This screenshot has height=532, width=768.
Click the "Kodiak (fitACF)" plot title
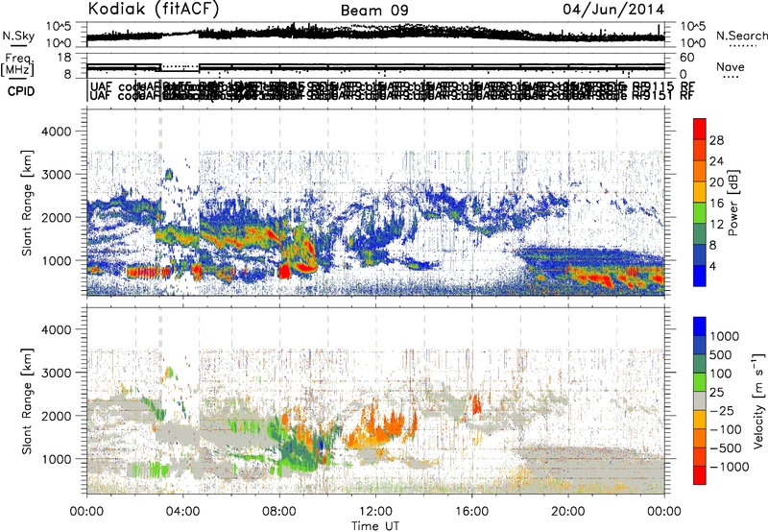coord(154,9)
